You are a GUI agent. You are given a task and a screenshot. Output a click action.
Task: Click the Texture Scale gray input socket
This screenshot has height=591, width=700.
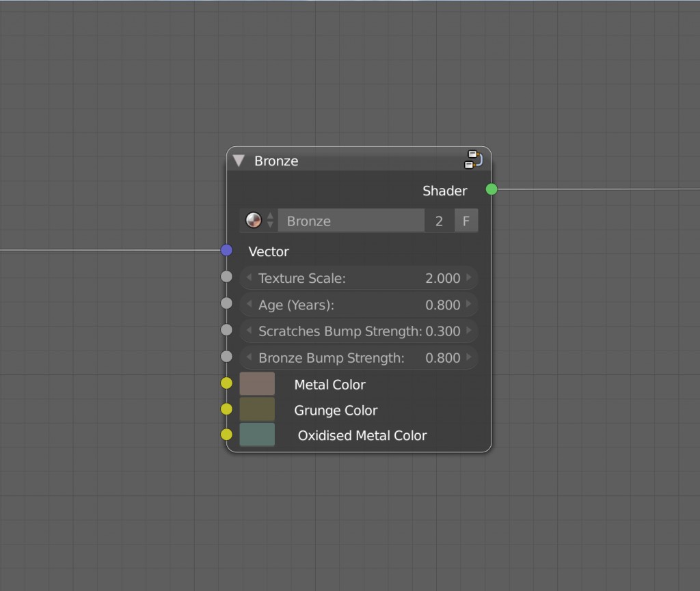click(x=226, y=276)
